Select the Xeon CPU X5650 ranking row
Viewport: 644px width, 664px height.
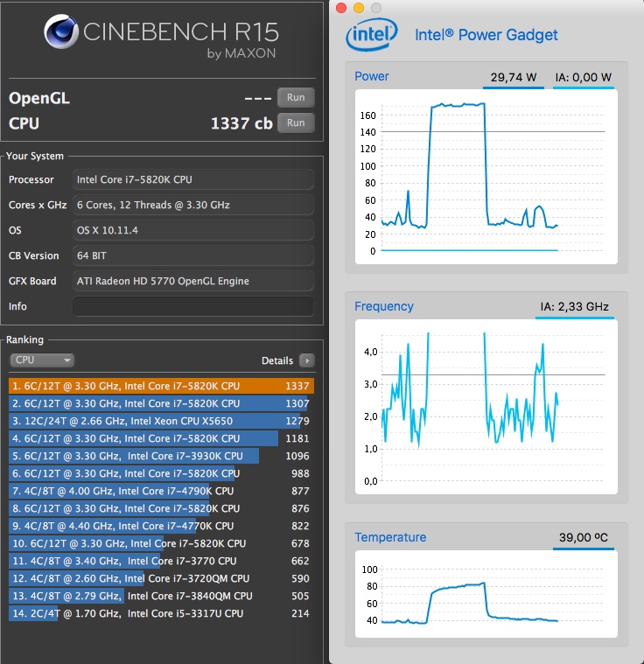point(161,421)
